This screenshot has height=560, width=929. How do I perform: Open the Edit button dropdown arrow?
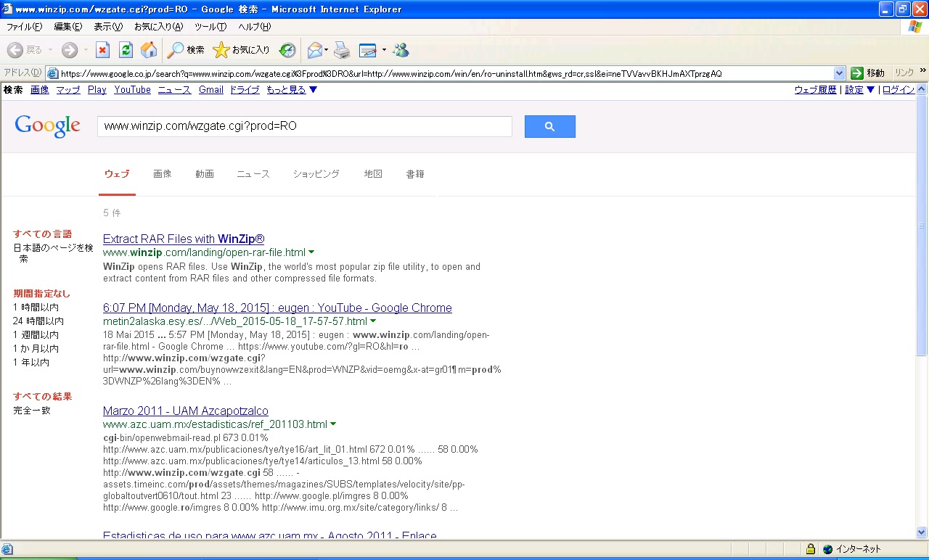(x=384, y=50)
